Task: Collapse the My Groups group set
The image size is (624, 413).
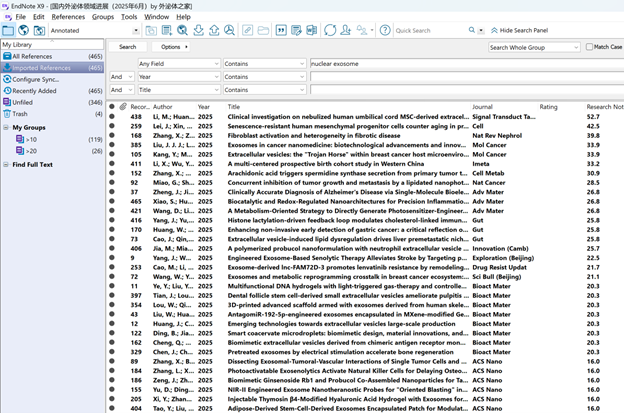Action: tap(6, 127)
